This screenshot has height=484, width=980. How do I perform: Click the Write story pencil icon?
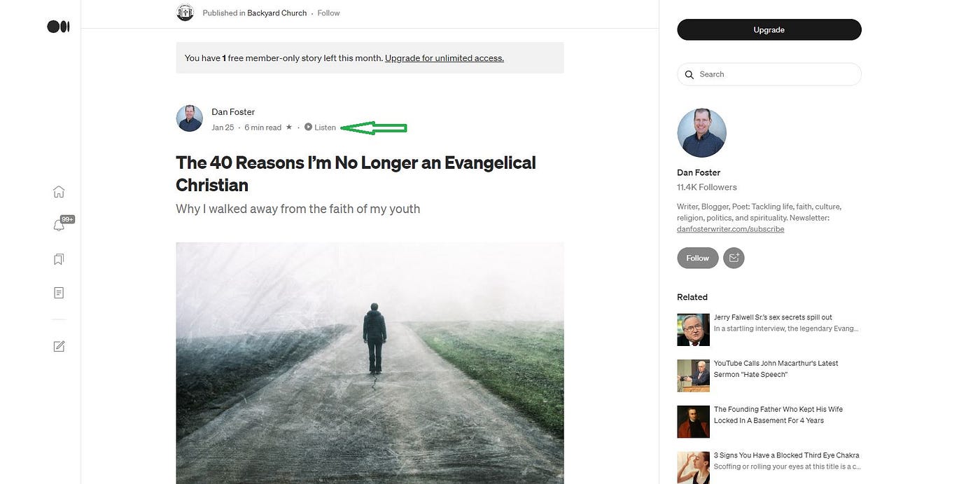[59, 346]
